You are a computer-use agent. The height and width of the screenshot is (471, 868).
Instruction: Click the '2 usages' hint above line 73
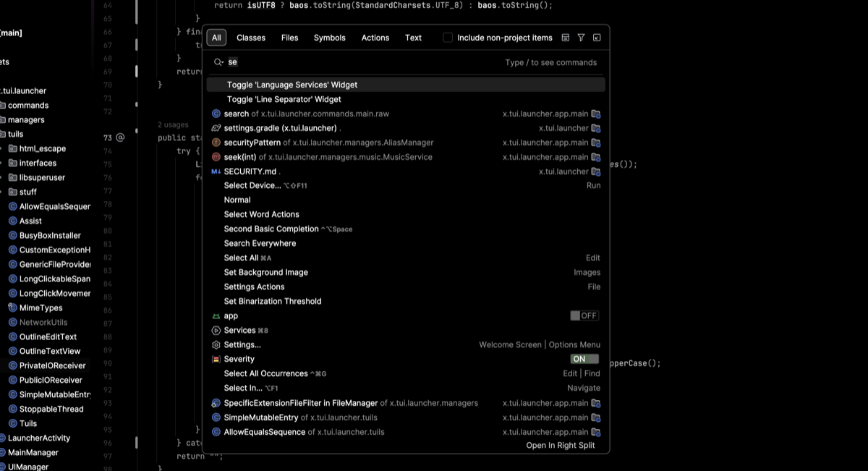point(173,125)
